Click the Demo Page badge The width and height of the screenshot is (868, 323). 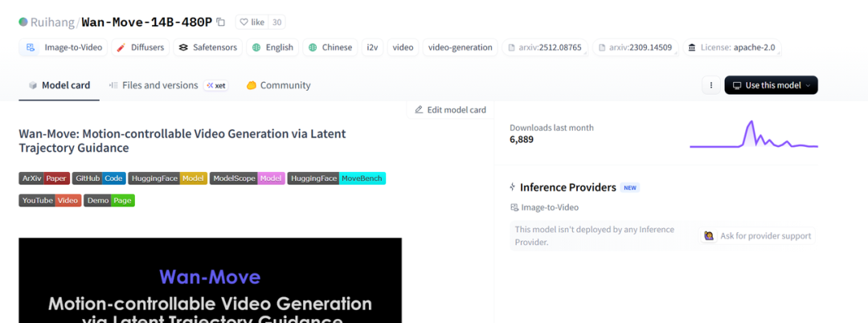click(109, 200)
